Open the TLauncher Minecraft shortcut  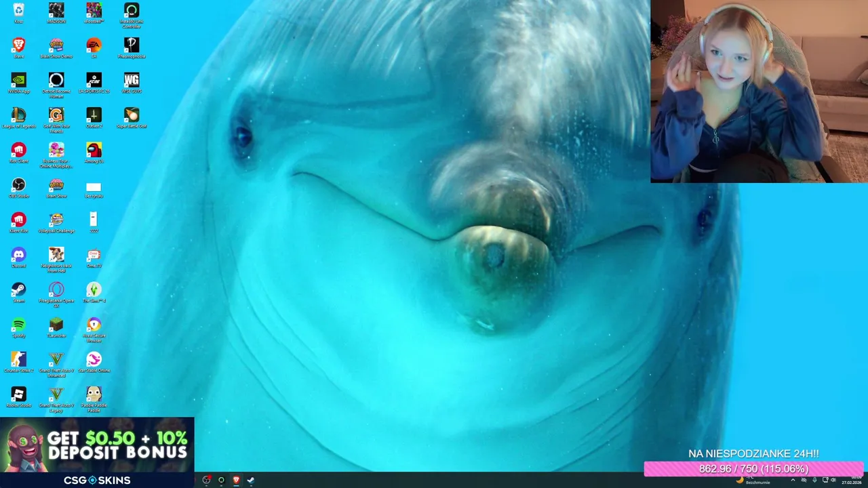[56, 328]
